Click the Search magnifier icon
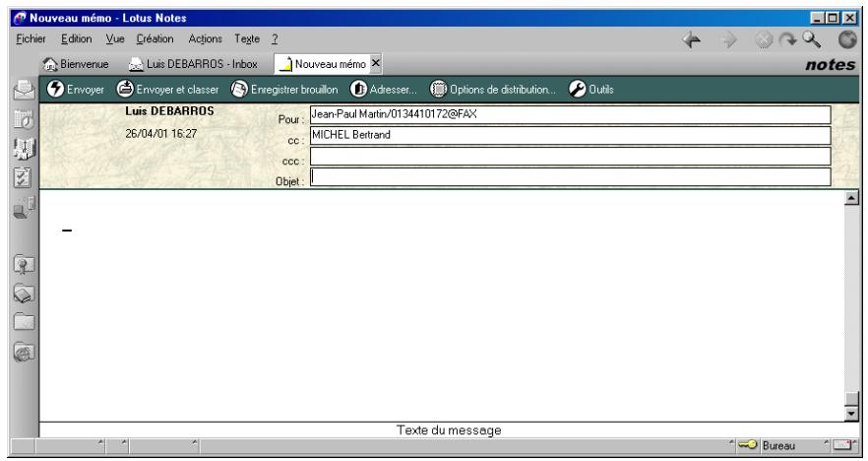This screenshot has height=461, width=868. [x=812, y=39]
